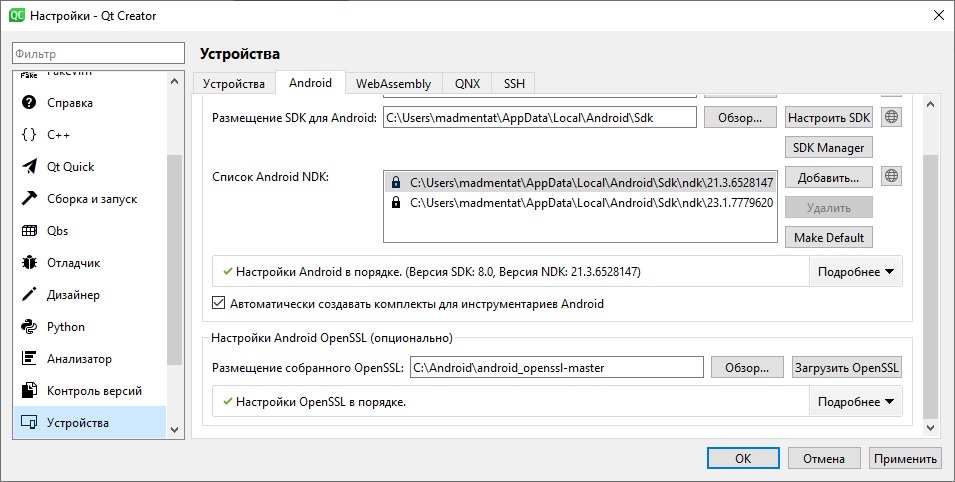Open the SDK Manager
This screenshot has height=482, width=955.
(x=829, y=147)
